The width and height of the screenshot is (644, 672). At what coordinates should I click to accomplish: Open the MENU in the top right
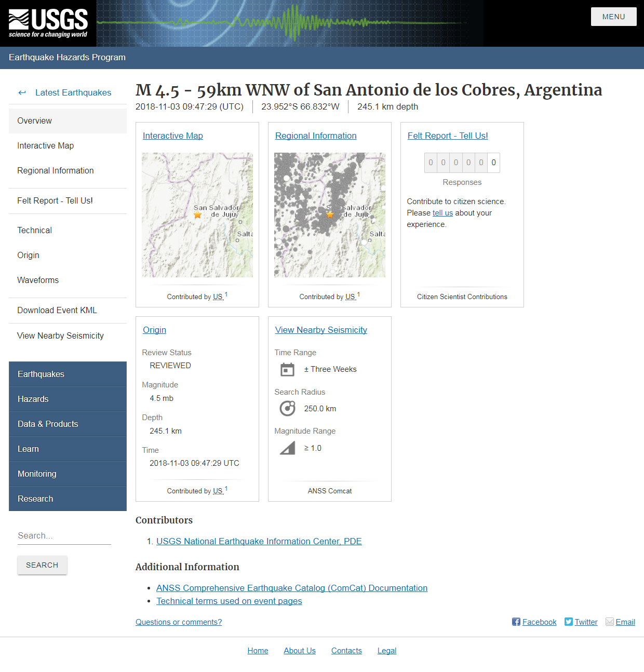pyautogui.click(x=613, y=16)
